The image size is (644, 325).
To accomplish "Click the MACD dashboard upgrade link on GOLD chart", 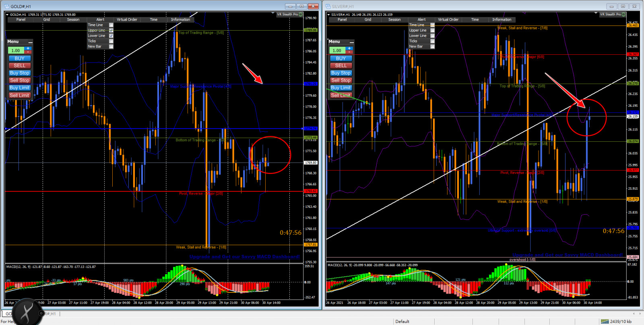I will tap(244, 257).
